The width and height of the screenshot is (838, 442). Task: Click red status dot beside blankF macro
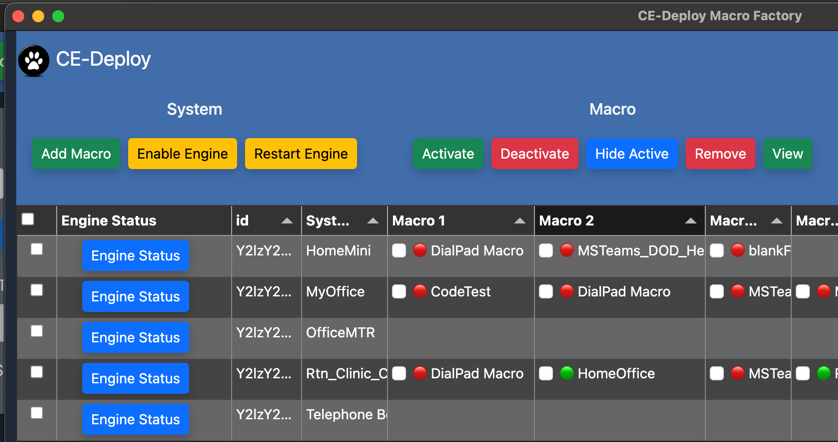(738, 251)
